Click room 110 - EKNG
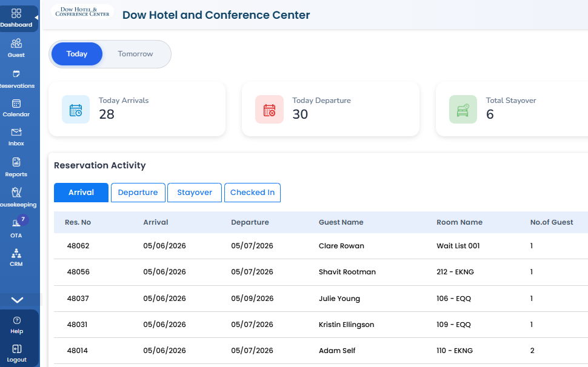This screenshot has width=588, height=367. click(455, 351)
